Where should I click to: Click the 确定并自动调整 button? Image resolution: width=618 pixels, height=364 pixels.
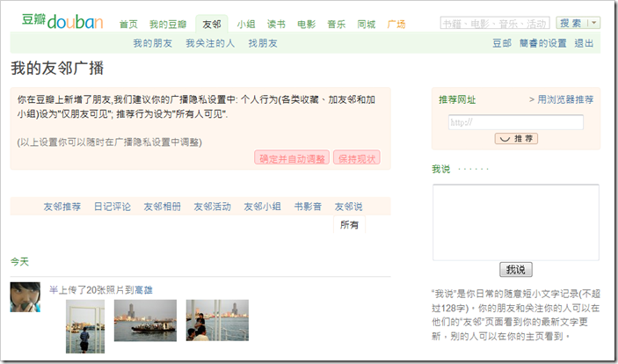click(x=292, y=158)
